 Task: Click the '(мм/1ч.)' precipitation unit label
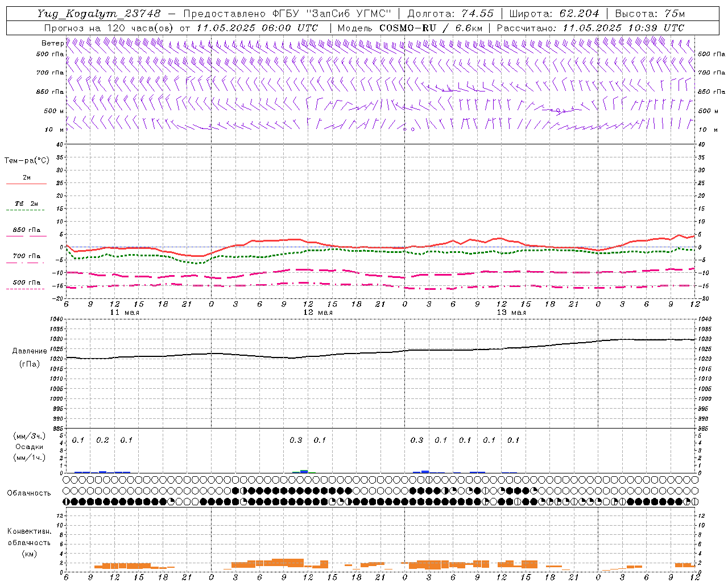point(30,458)
